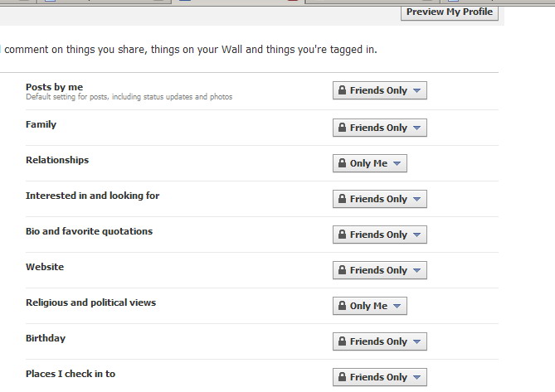Open dropdown arrow for Interested in and looking for
This screenshot has height=392, width=555.
(x=417, y=199)
